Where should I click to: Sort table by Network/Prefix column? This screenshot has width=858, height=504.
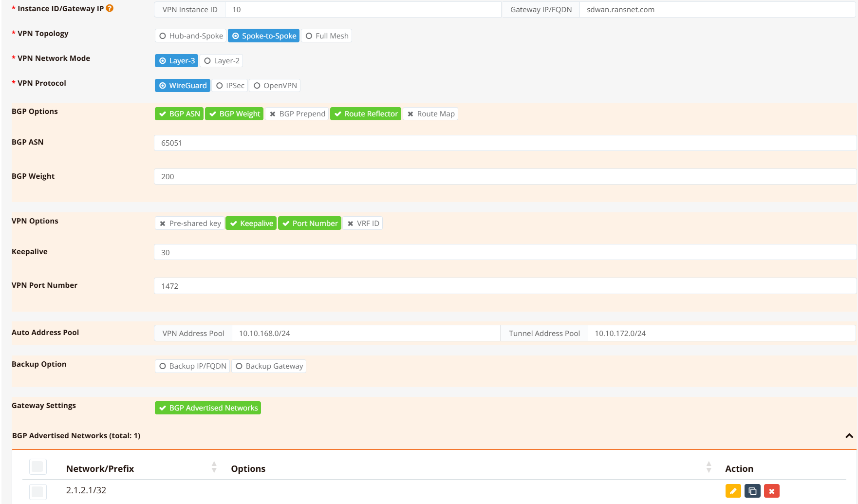tap(214, 467)
